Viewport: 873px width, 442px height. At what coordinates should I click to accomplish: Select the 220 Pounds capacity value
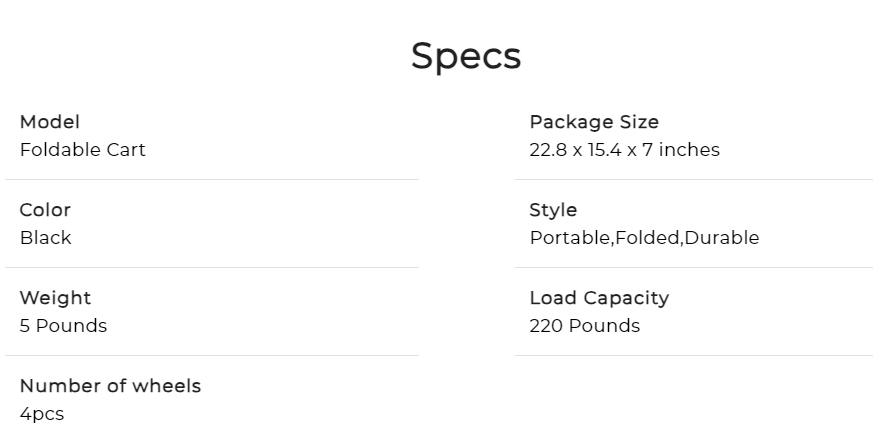coord(584,326)
